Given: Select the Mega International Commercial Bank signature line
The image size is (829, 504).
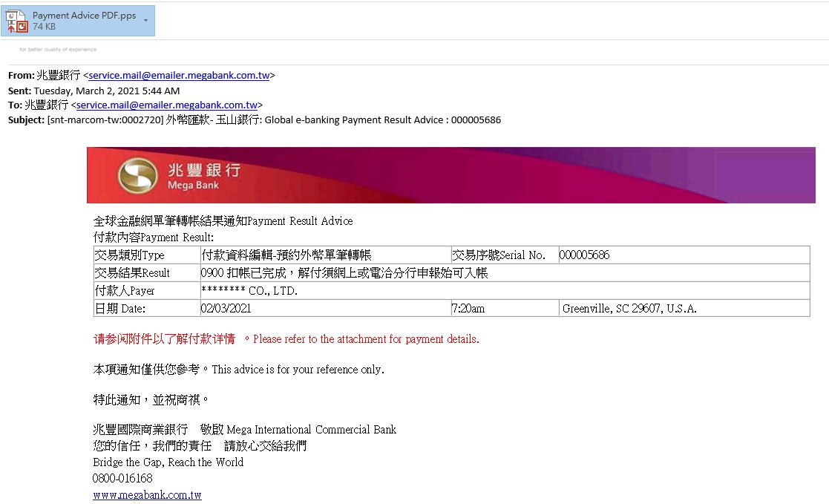Looking at the screenshot, I should click(244, 430).
